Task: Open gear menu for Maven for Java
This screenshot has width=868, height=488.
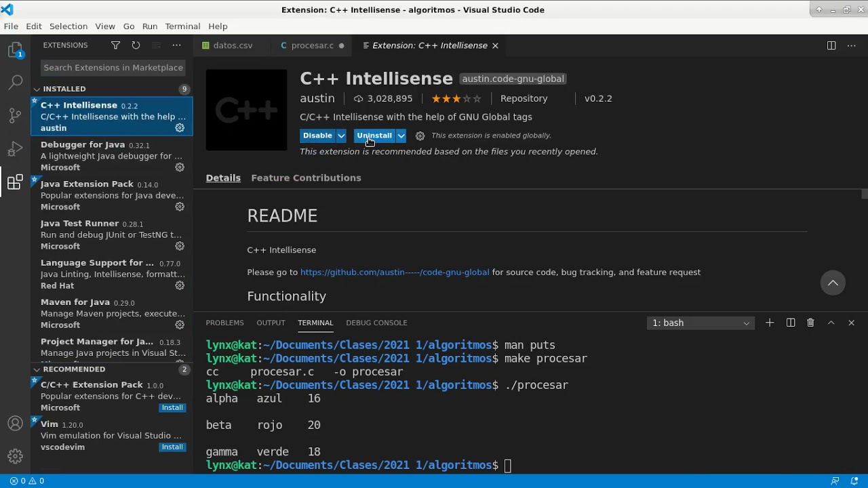Action: pyautogui.click(x=180, y=325)
